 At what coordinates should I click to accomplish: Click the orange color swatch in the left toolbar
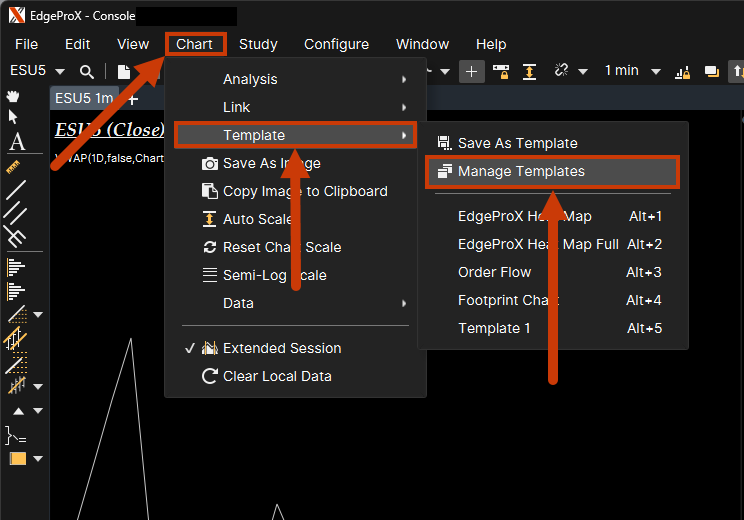click(x=17, y=459)
